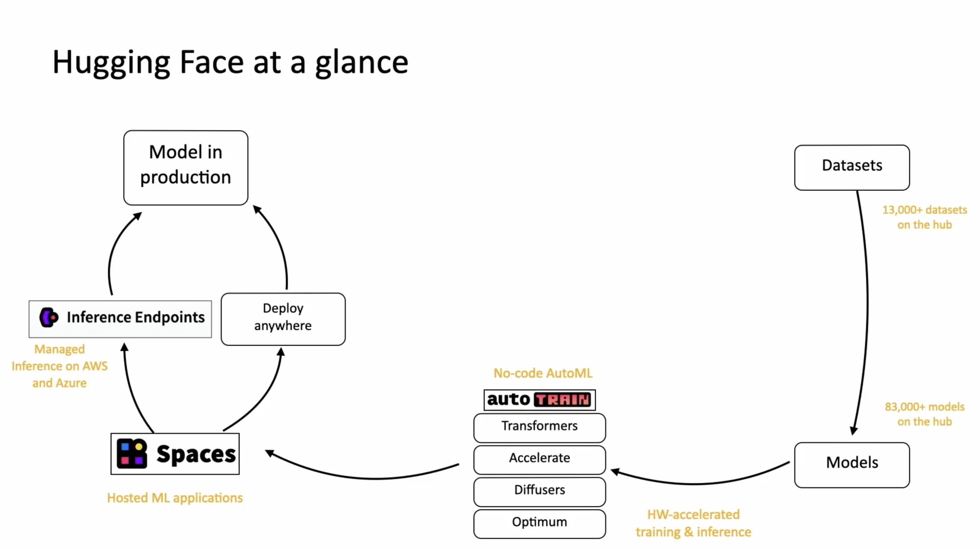Select the AutoTrain no-code tool
The image size is (980, 549).
539,399
